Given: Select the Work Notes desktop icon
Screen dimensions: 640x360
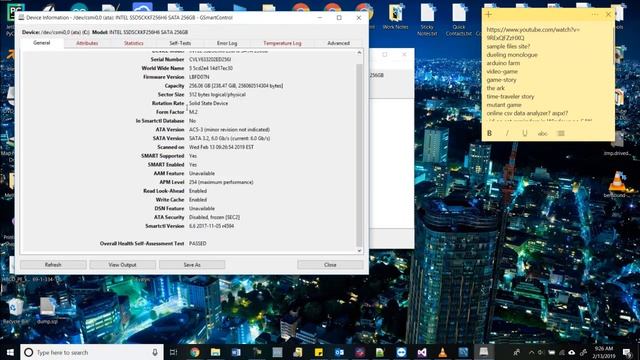Looking at the screenshot, I should click(395, 17).
